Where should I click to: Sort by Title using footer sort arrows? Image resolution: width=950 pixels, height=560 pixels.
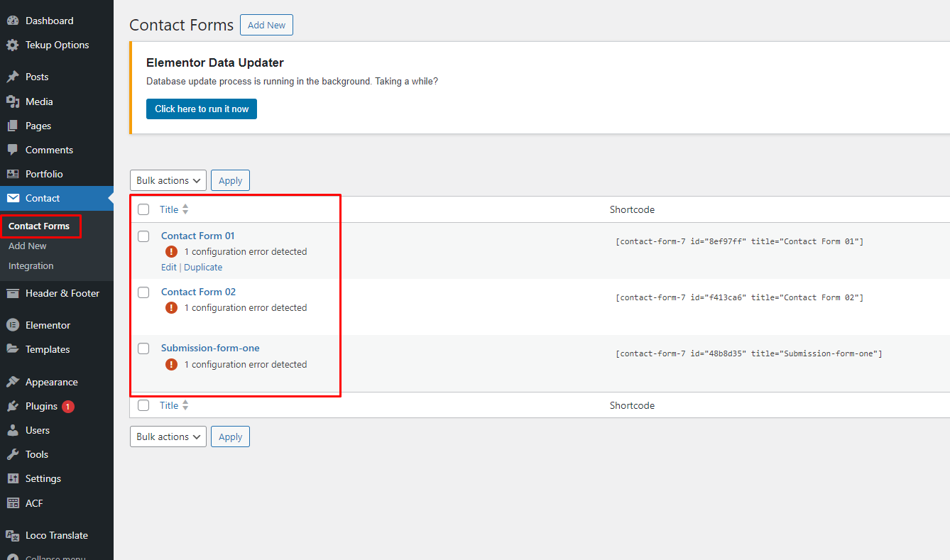(185, 405)
